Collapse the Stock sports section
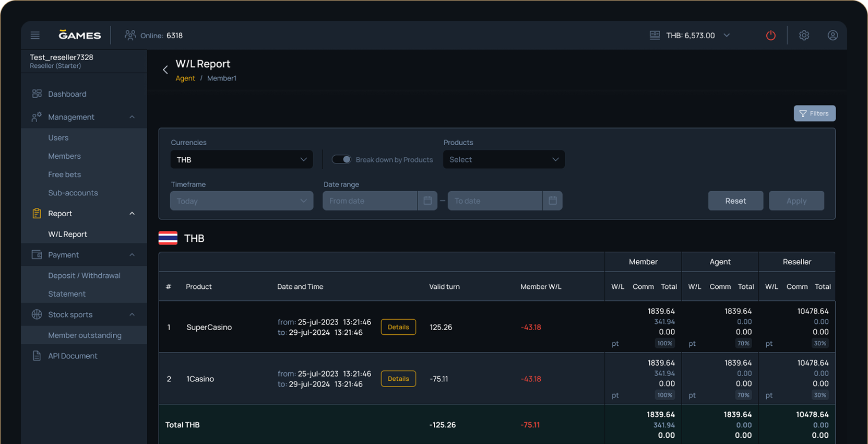The width and height of the screenshot is (868, 444). coord(132,314)
